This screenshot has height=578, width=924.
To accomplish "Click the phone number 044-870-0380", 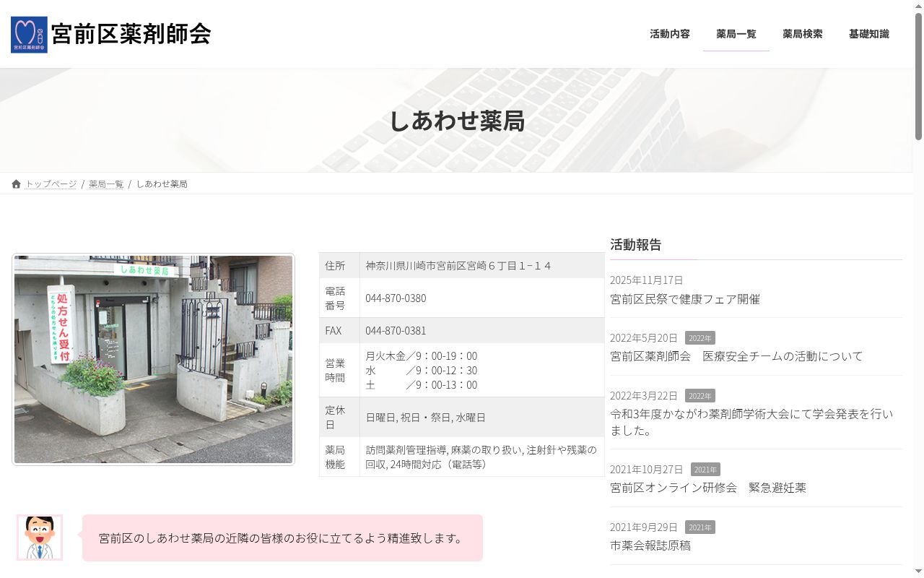I will tap(396, 298).
